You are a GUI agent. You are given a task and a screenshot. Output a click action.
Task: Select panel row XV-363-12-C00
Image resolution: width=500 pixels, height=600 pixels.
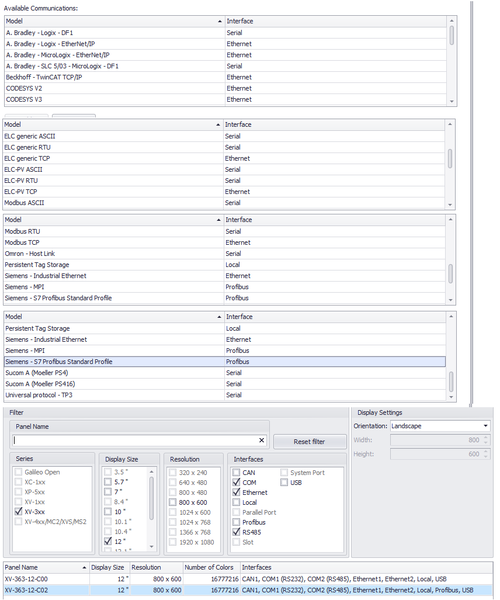(x=248, y=579)
